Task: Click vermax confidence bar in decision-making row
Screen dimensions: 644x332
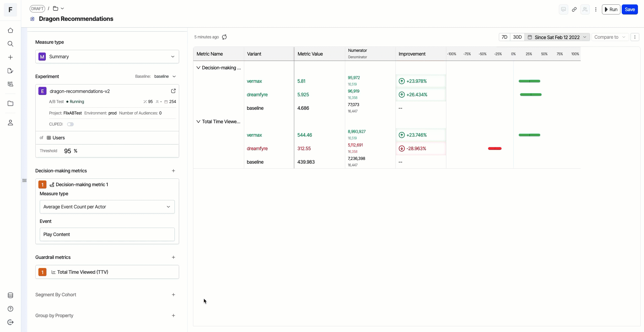Action: [x=529, y=81]
